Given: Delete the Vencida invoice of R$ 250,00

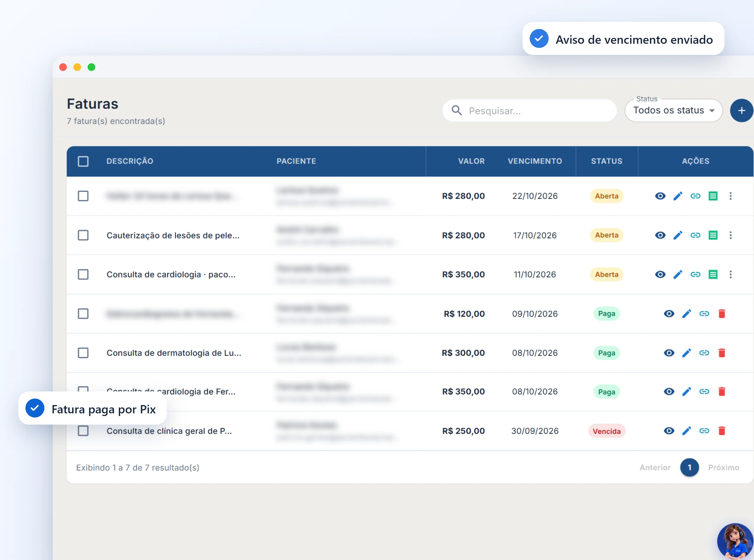Looking at the screenshot, I should 722,431.
